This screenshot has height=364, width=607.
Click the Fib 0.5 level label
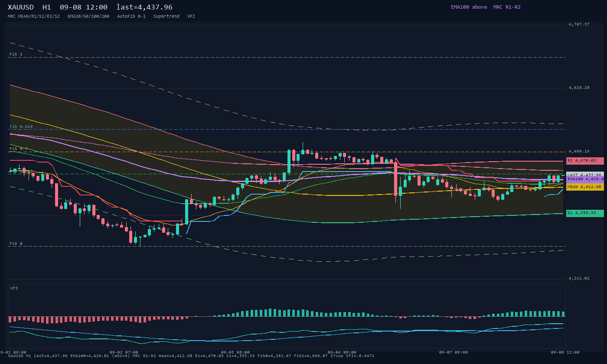(18, 149)
